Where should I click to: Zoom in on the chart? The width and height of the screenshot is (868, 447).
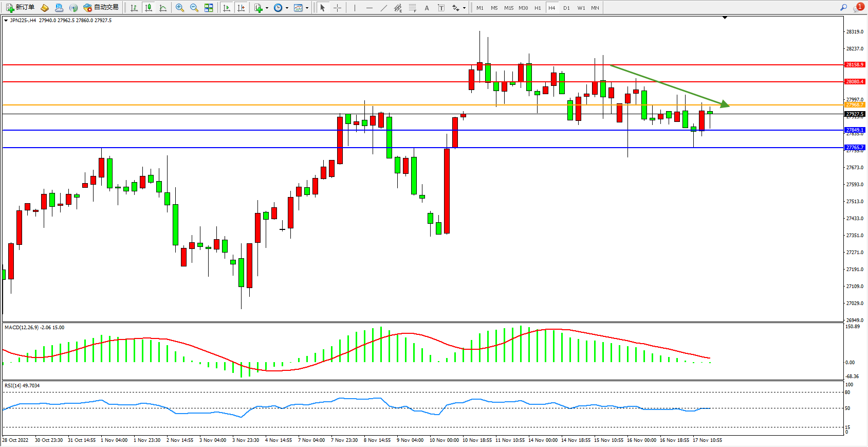click(180, 8)
